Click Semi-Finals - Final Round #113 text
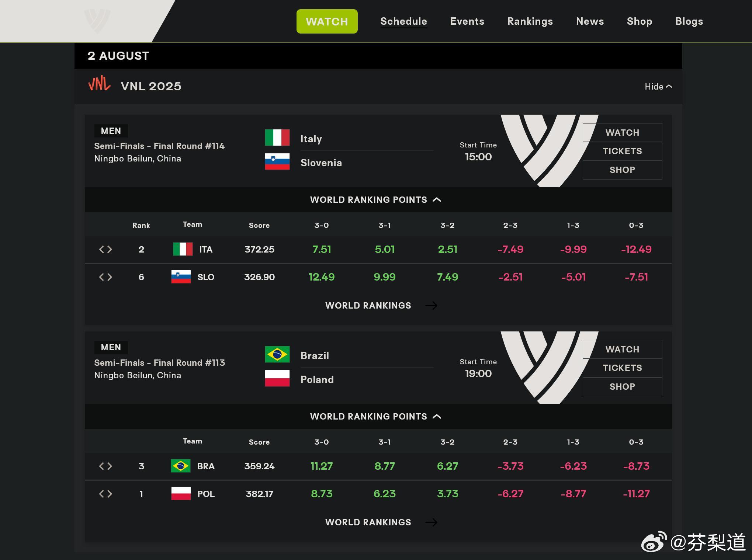 (159, 363)
